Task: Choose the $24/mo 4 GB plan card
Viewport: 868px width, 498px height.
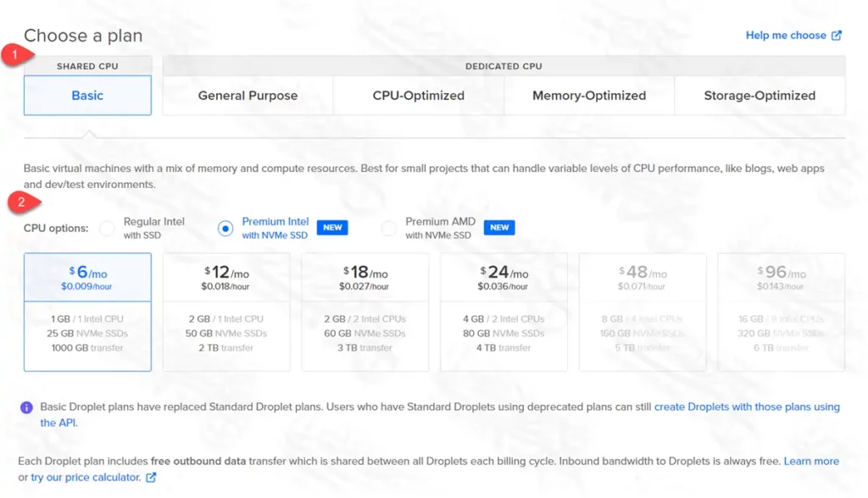Action: click(x=504, y=312)
